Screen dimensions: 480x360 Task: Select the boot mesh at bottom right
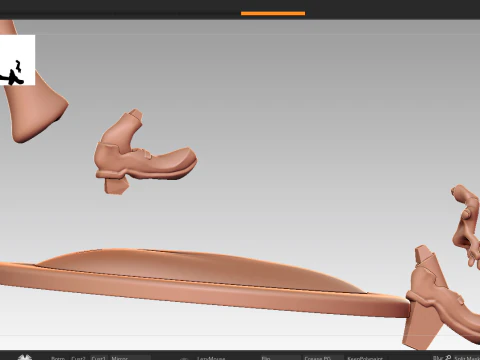442,297
